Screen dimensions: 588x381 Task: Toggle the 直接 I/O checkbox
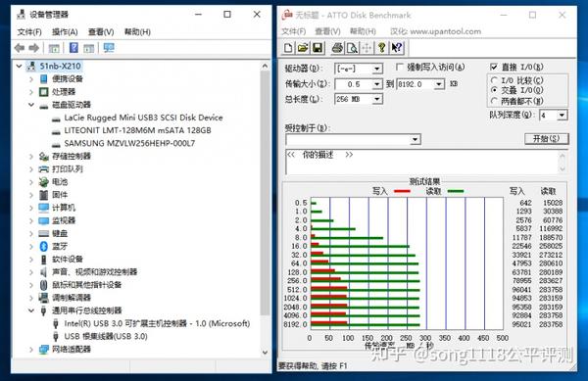pos(494,67)
